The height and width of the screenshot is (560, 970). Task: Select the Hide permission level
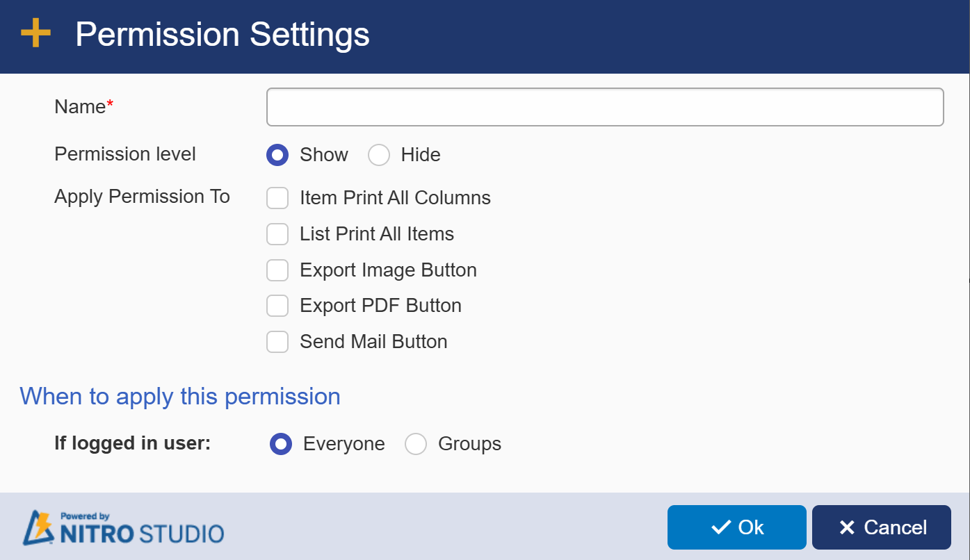(x=379, y=155)
